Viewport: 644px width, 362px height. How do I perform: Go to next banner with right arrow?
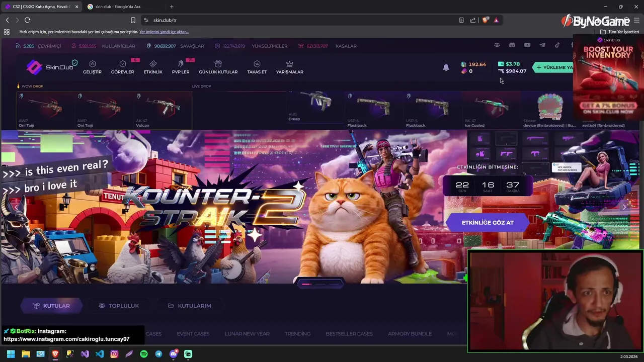(x=624, y=207)
